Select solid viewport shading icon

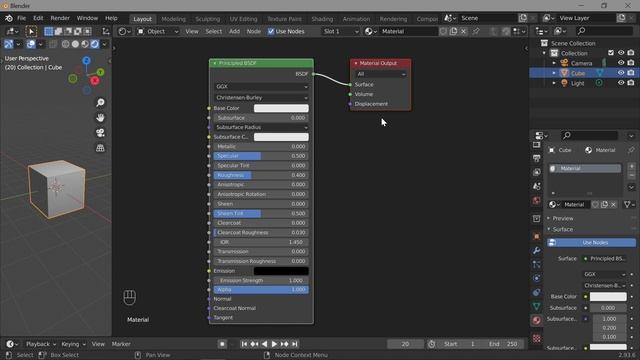point(75,44)
